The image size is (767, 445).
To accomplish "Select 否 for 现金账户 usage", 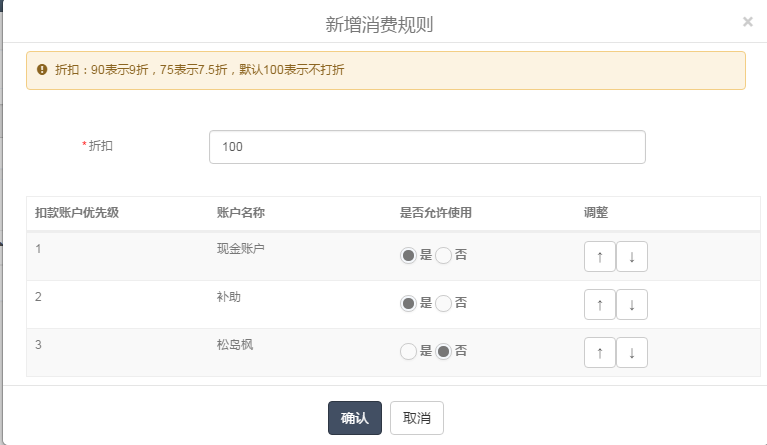I will [x=443, y=255].
